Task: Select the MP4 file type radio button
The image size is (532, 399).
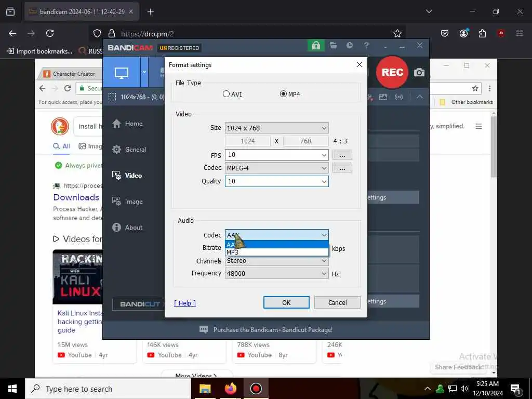Action: point(283,94)
